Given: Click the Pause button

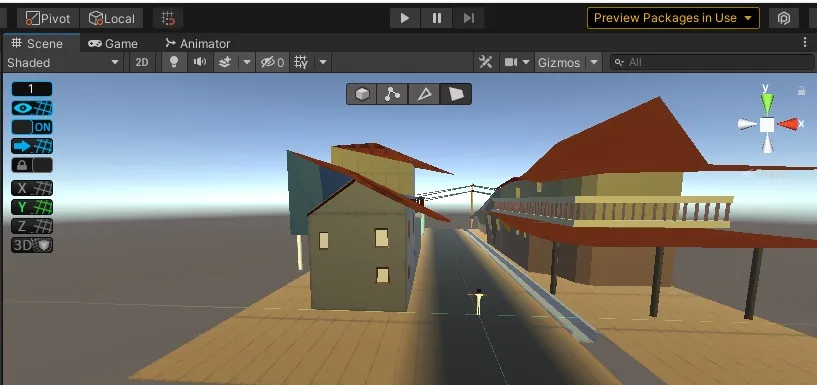Looking at the screenshot, I should point(437,18).
